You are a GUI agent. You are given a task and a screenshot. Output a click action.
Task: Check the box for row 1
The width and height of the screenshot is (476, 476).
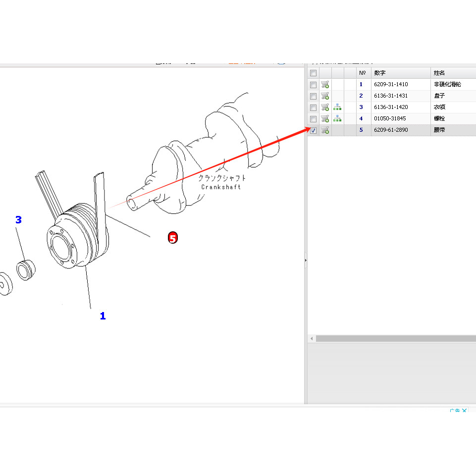coord(313,85)
